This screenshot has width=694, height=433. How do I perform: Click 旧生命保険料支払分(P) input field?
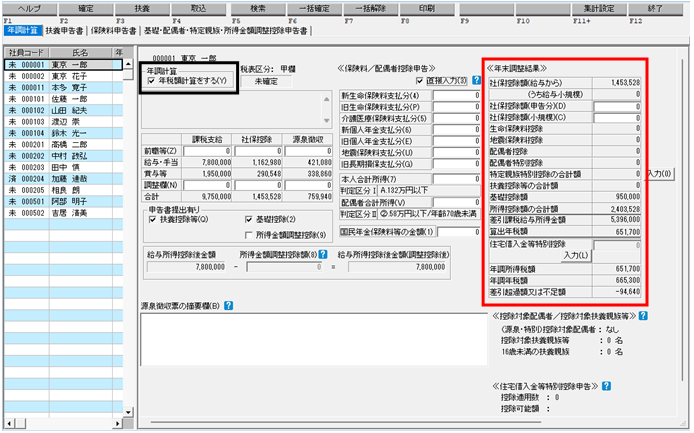tap(456, 107)
